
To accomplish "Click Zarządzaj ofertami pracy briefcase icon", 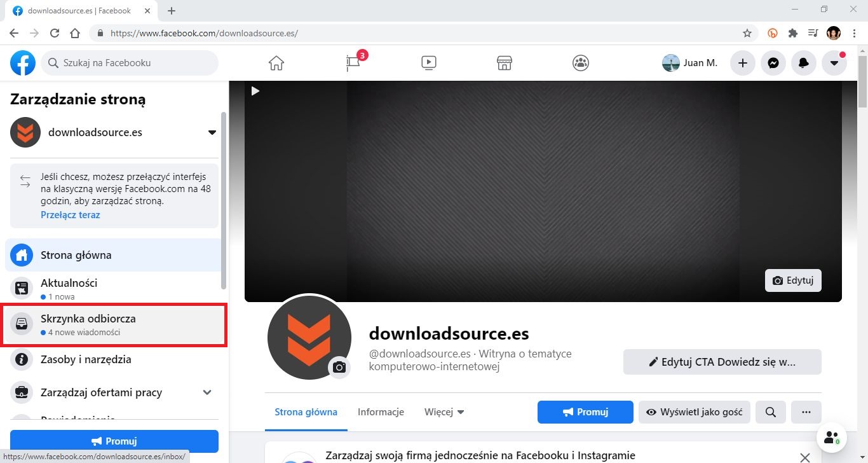I will tap(22, 392).
